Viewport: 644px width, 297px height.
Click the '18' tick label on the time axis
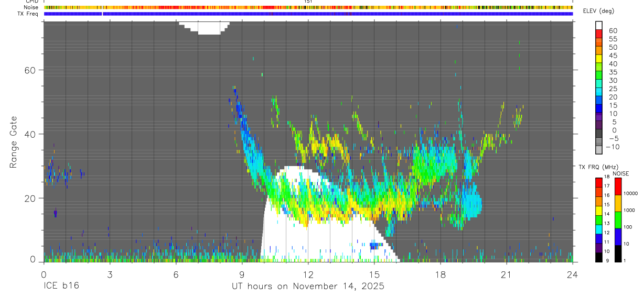point(441,275)
